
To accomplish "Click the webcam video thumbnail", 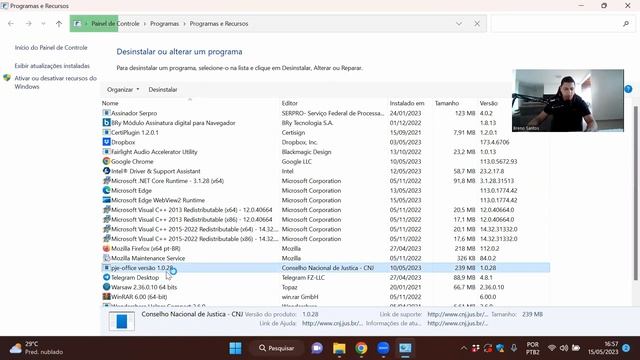I will pos(568,100).
